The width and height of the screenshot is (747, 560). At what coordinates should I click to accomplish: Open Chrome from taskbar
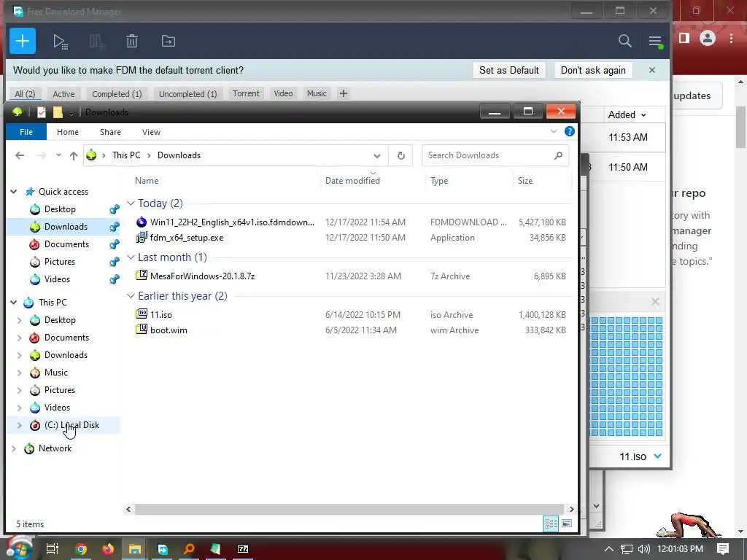tap(81, 549)
